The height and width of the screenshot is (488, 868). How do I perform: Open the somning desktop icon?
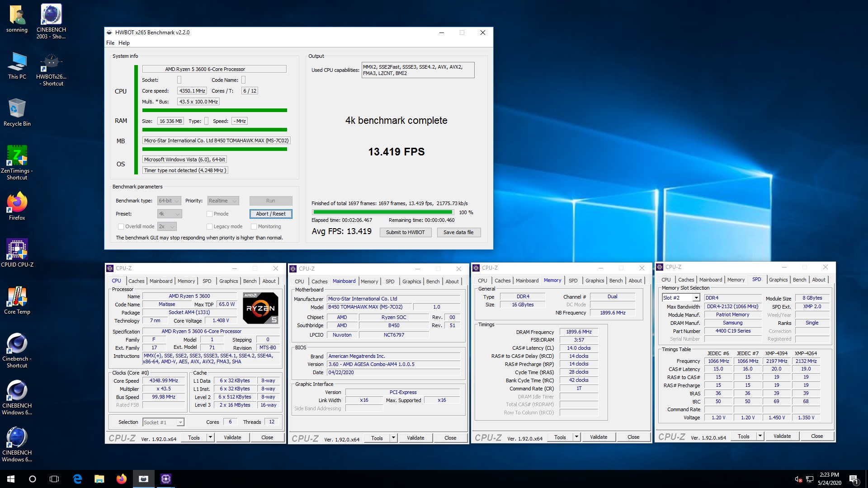(x=17, y=19)
